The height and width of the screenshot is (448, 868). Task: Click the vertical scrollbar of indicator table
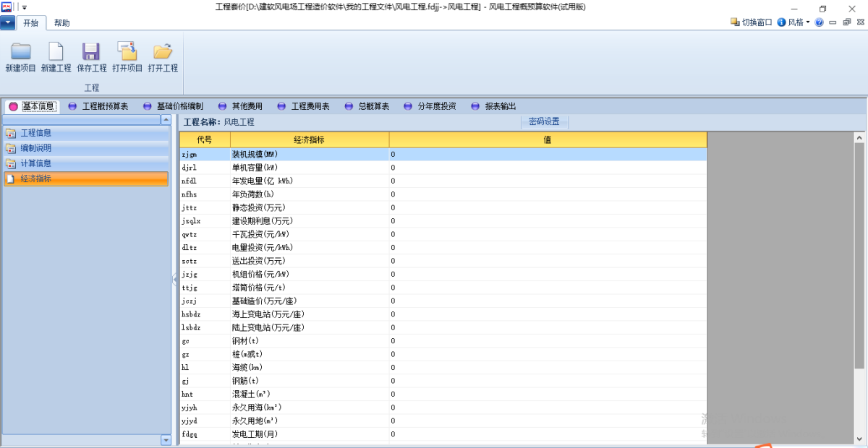click(859, 288)
